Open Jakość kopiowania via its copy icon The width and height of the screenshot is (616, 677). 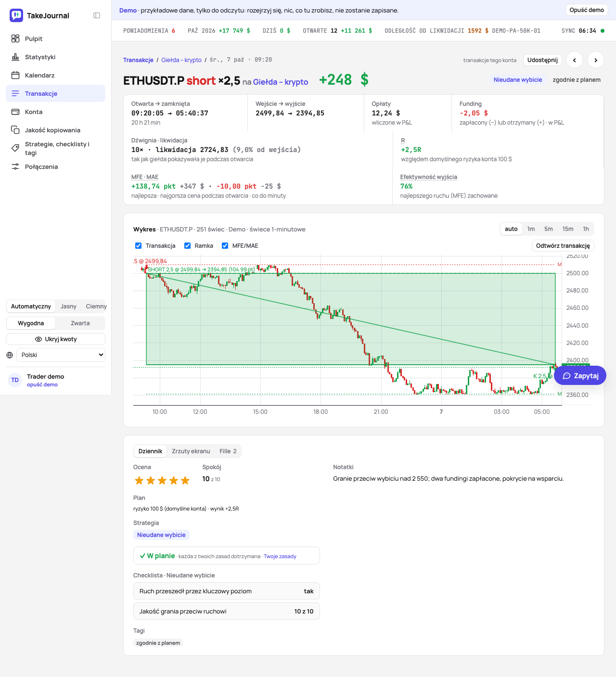15,130
